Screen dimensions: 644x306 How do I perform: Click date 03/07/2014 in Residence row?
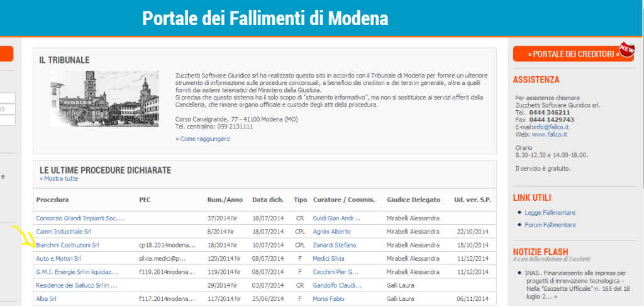pos(268,285)
